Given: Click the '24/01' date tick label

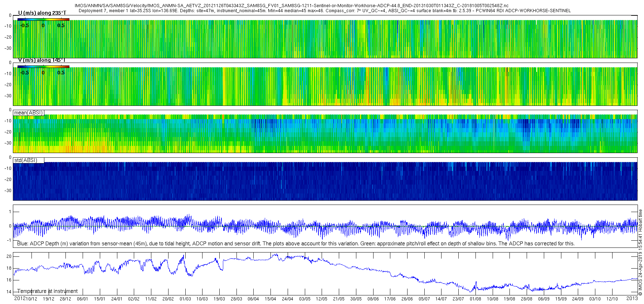Looking at the screenshot, I should click(117, 299).
